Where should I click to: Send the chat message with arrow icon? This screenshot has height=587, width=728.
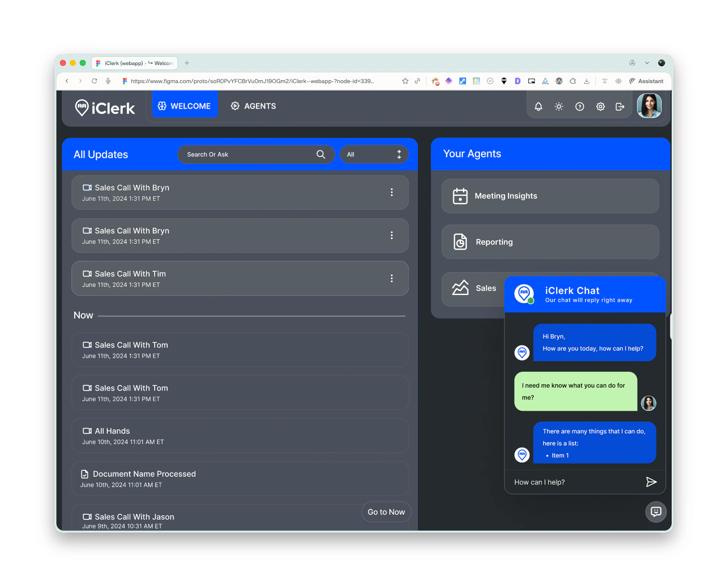[x=651, y=482]
